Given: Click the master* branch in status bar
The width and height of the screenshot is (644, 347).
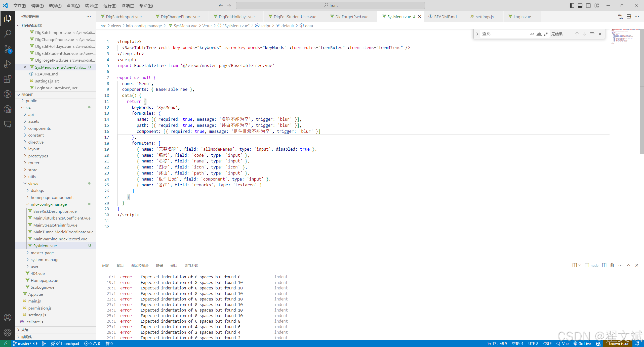Looking at the screenshot, I should 22,343.
